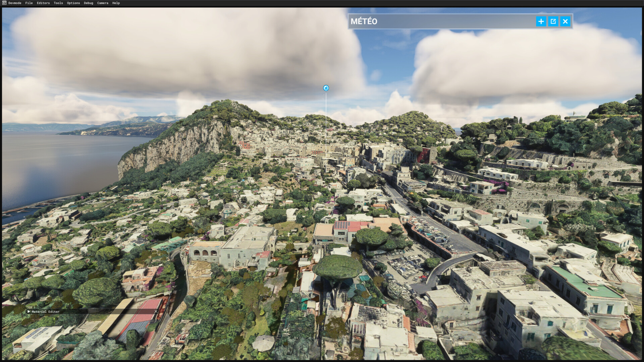Image resolution: width=644 pixels, height=362 pixels.
Task: Open the Debug menu
Action: click(89, 3)
